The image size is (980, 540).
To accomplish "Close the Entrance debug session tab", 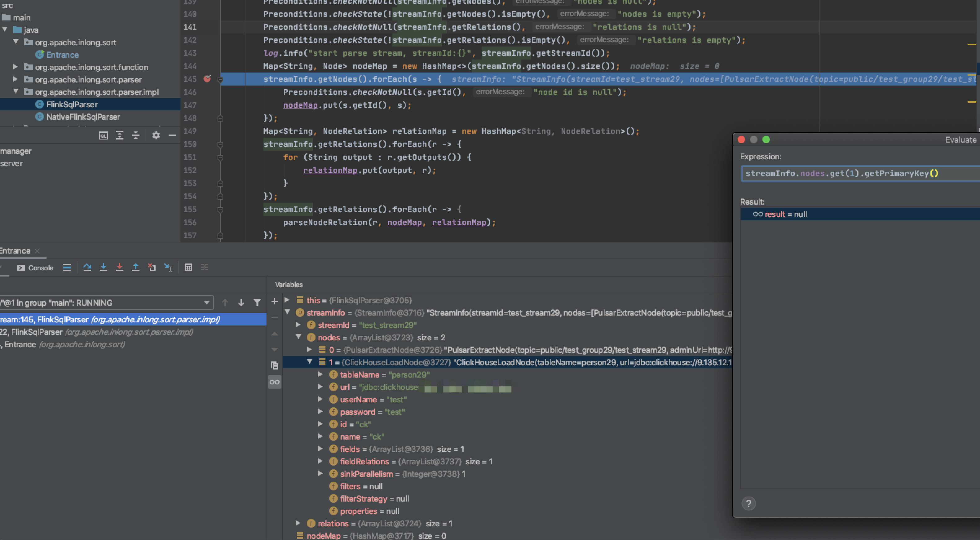I will click(37, 251).
